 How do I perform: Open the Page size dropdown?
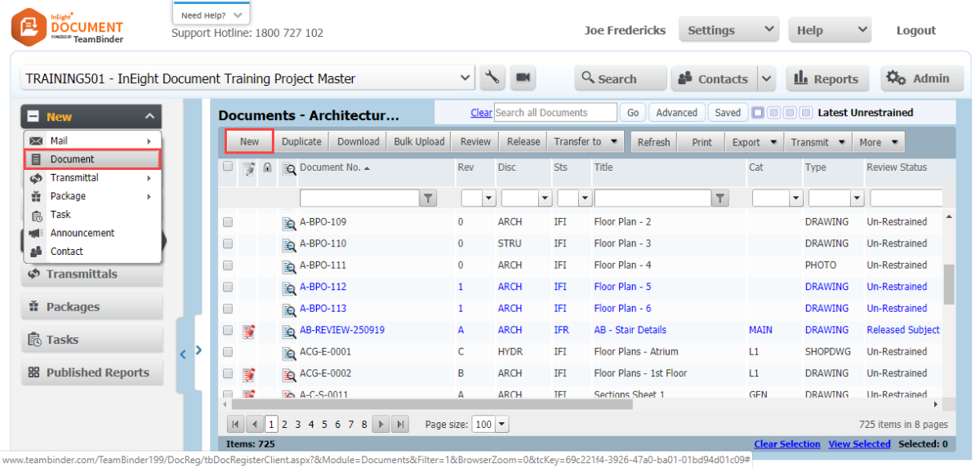tap(501, 425)
